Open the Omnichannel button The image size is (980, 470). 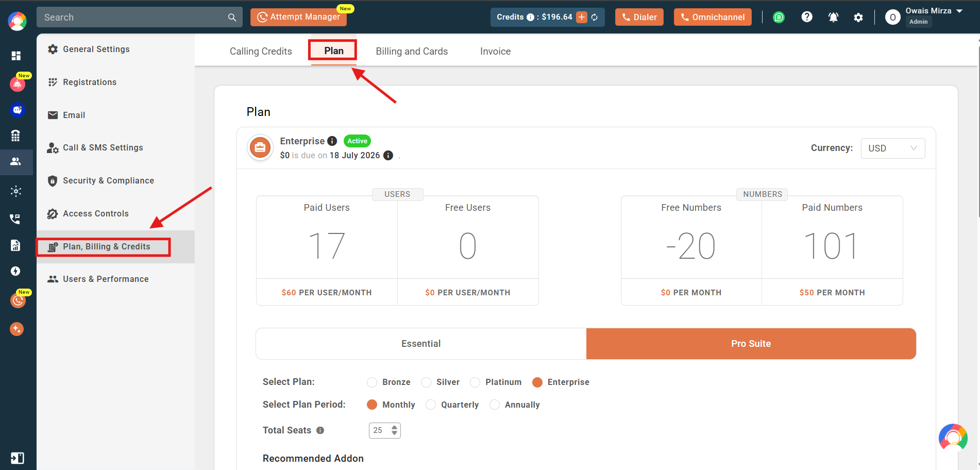tap(713, 17)
